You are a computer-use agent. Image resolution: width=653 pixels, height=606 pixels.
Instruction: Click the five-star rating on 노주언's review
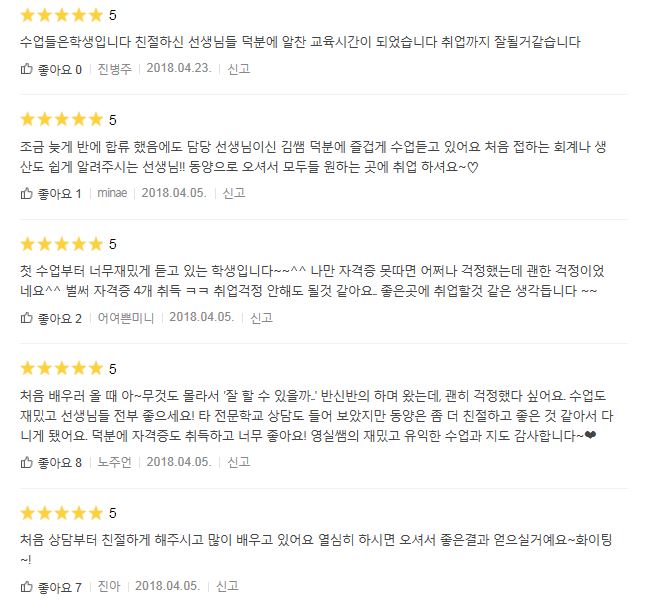click(x=61, y=369)
